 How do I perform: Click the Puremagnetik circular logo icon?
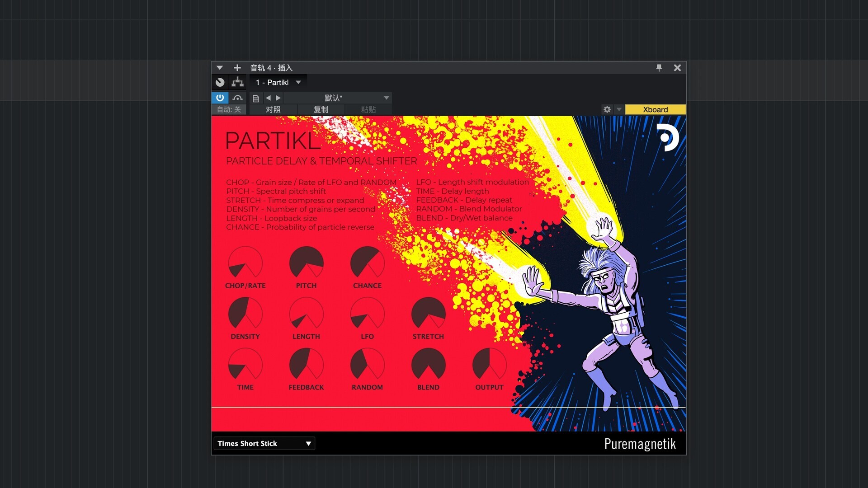(668, 137)
